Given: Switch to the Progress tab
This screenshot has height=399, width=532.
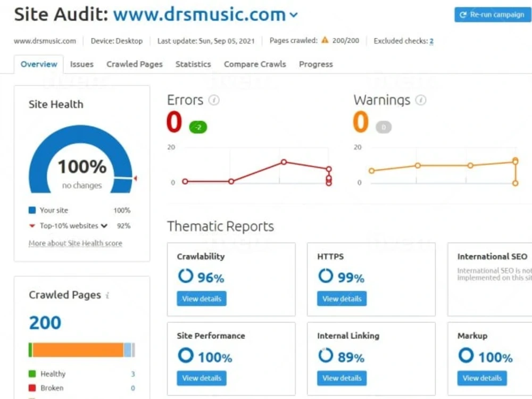Looking at the screenshot, I should [x=316, y=64].
